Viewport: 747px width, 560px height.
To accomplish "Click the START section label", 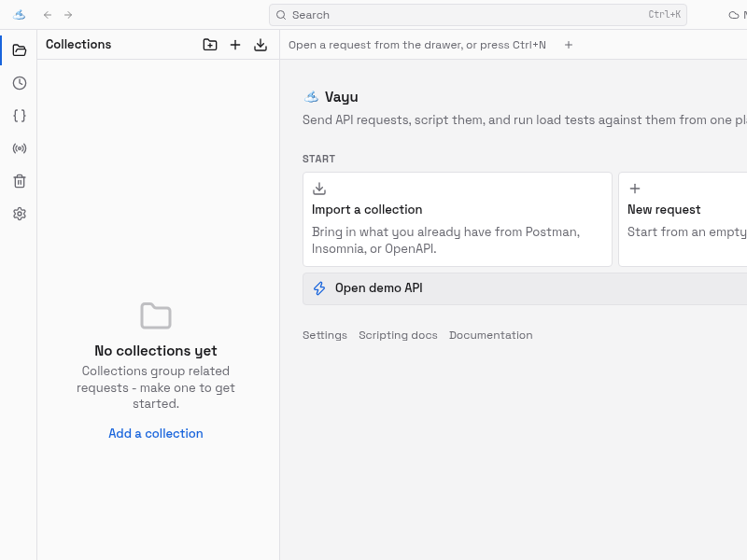I will (318, 159).
